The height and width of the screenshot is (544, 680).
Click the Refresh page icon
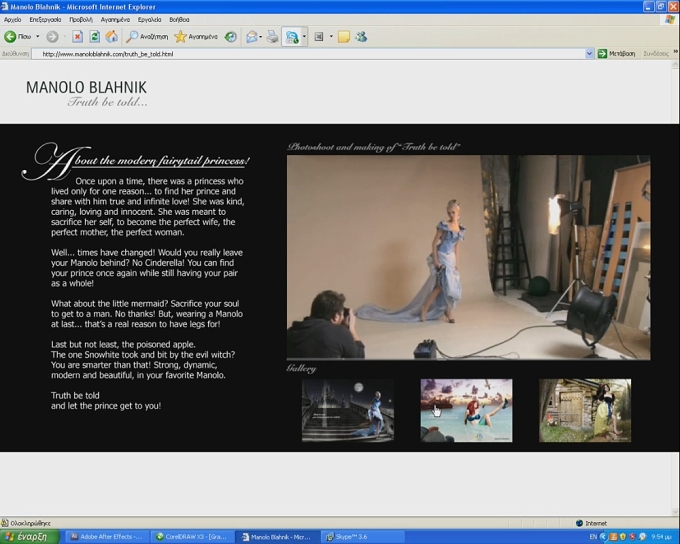95,37
